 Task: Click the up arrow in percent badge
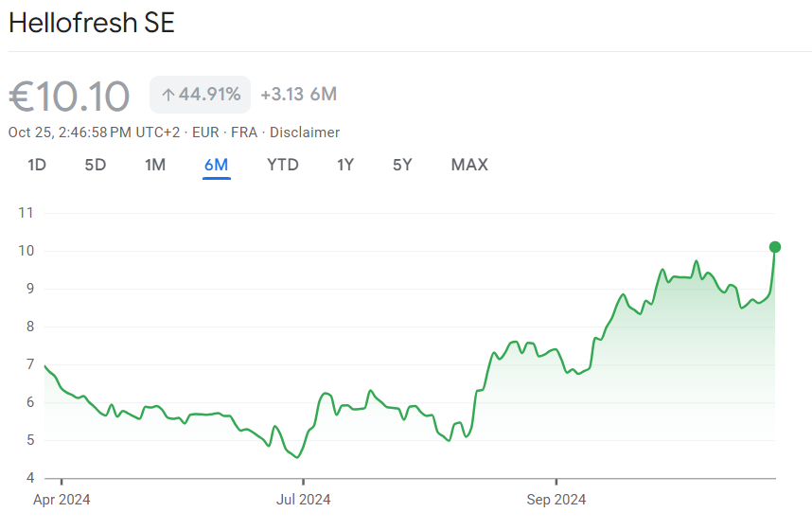tap(168, 95)
